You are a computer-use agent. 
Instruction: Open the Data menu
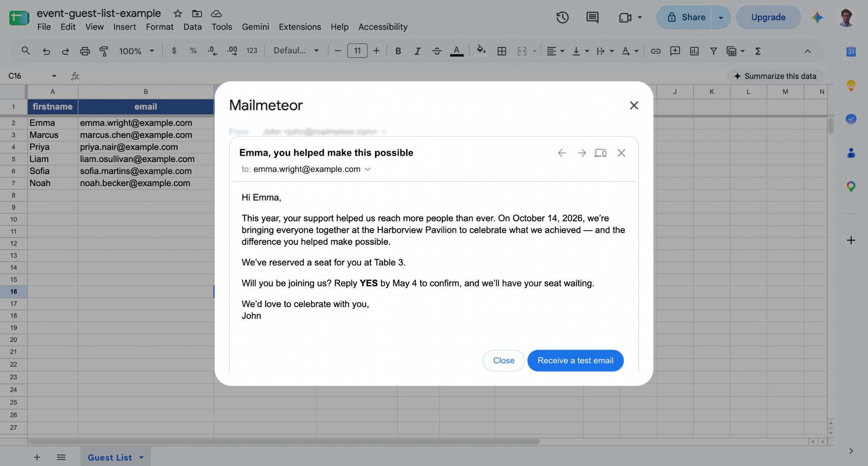[x=192, y=27]
